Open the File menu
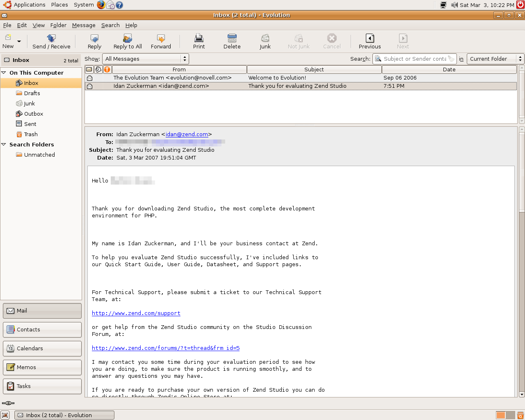Viewport: 525px width, 420px height. [7, 25]
